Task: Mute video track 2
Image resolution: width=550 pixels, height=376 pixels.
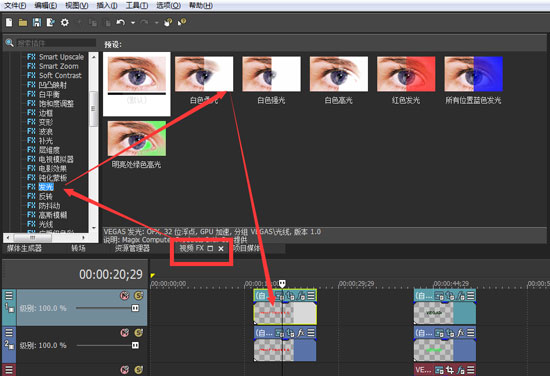Action: tap(125, 333)
